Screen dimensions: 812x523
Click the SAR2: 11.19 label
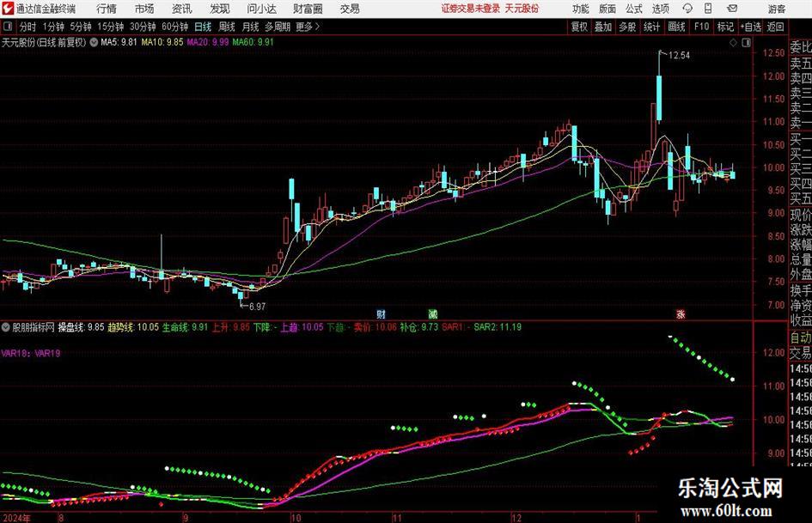pyautogui.click(x=498, y=327)
